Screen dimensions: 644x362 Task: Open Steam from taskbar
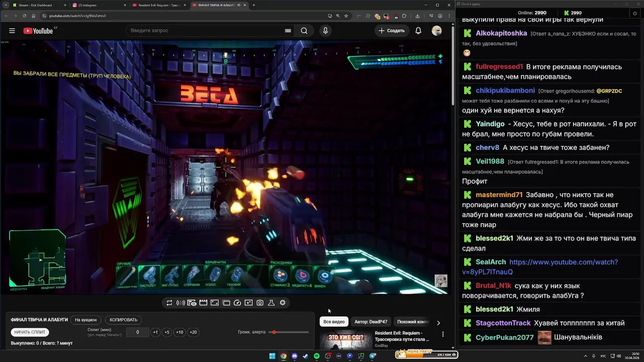(x=305, y=356)
